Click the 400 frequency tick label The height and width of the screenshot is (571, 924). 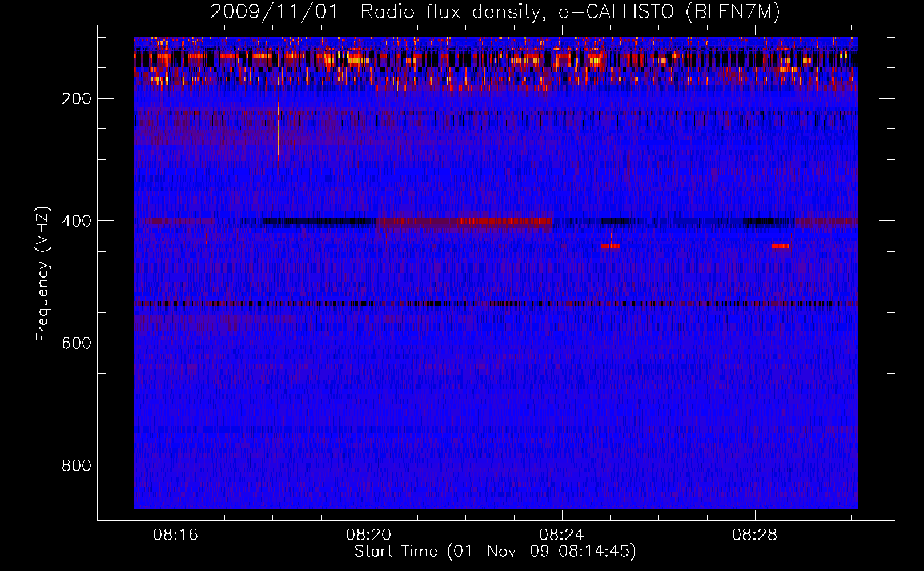tap(77, 221)
